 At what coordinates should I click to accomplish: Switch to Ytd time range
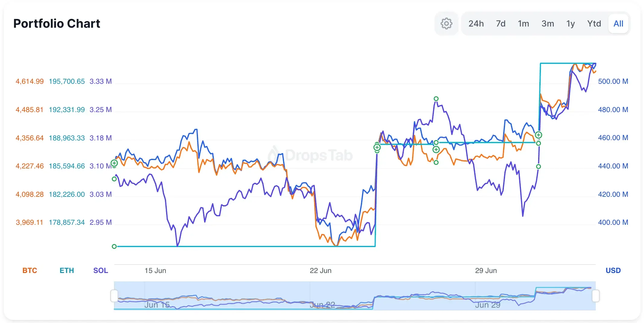click(594, 24)
